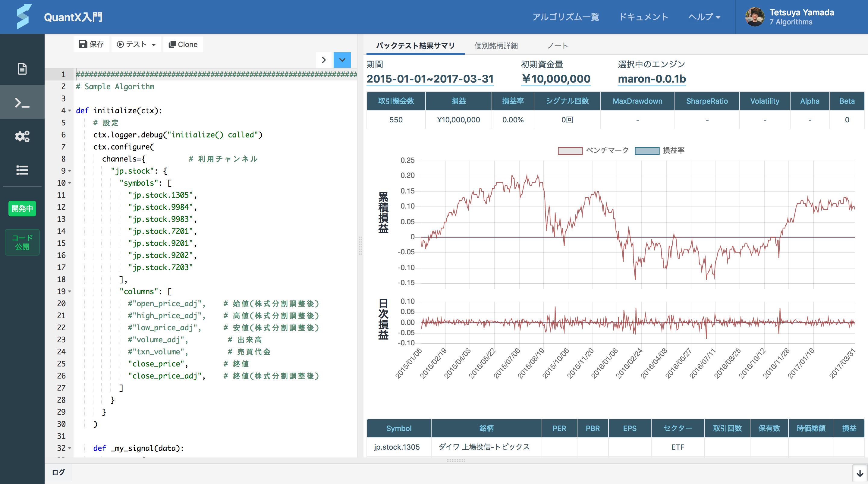Open the document page sidebar icon
The image size is (868, 484).
point(22,69)
